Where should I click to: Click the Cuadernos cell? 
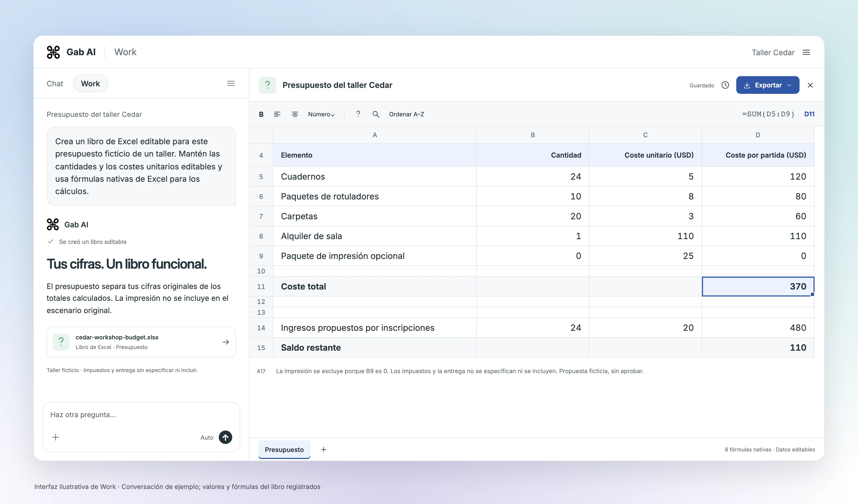[375, 176]
